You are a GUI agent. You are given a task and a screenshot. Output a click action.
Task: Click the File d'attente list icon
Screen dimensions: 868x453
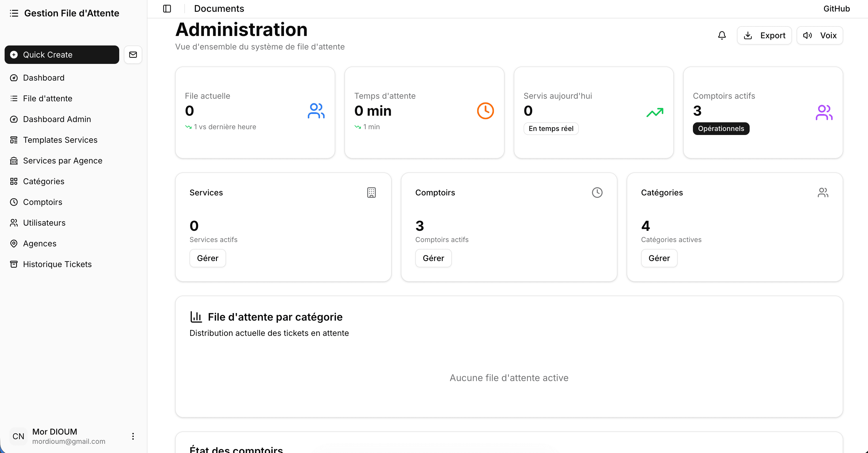14,98
